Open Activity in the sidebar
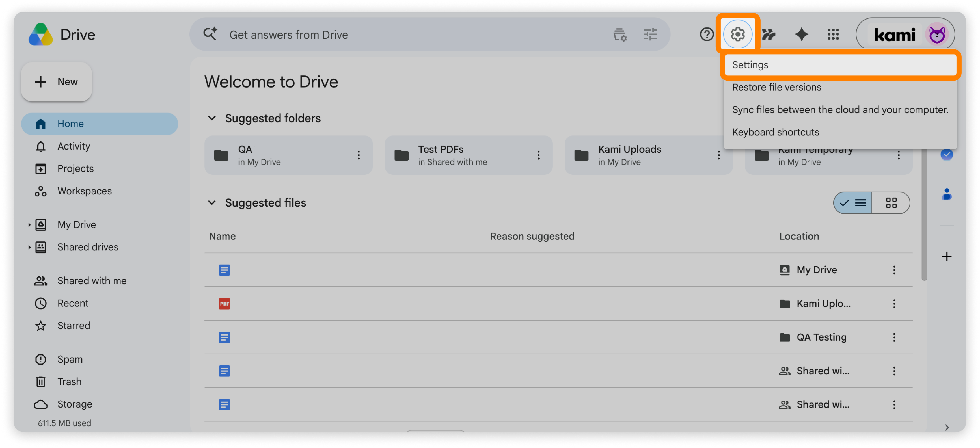 click(100, 146)
